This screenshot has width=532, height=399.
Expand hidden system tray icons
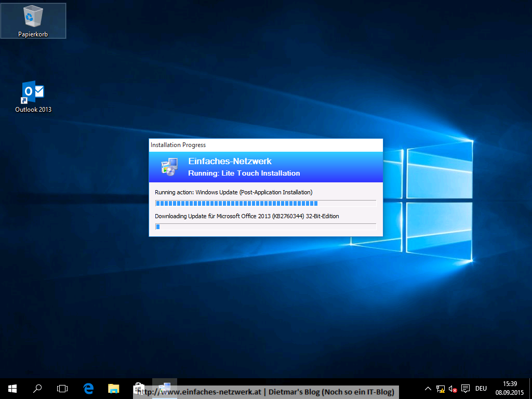click(428, 389)
